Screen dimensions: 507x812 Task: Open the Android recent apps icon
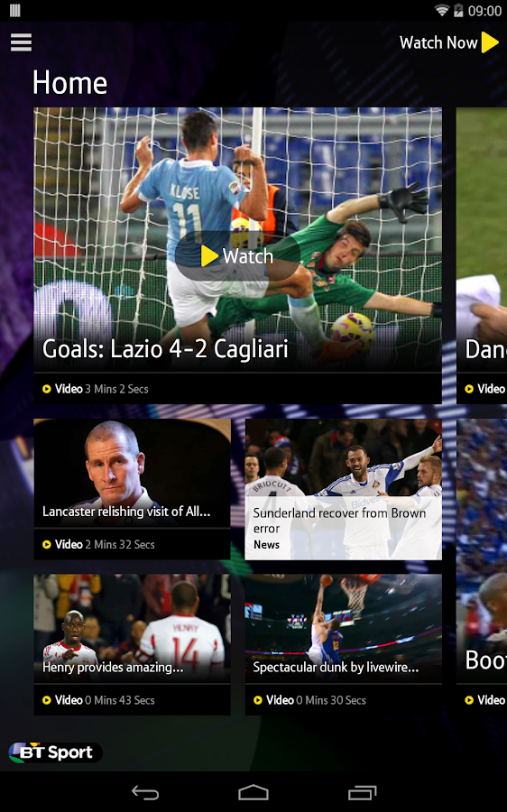tap(362, 792)
